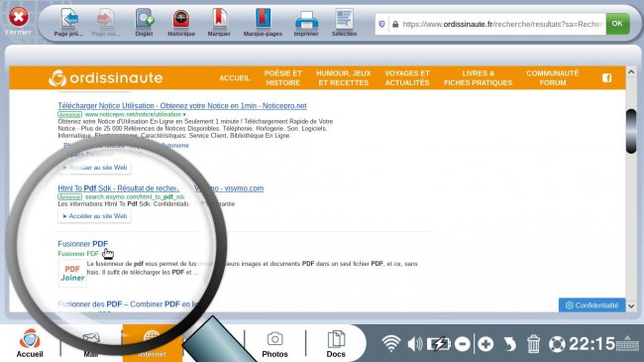Bookmark this page with Marquer icon
644x362 pixels.
tap(219, 19)
